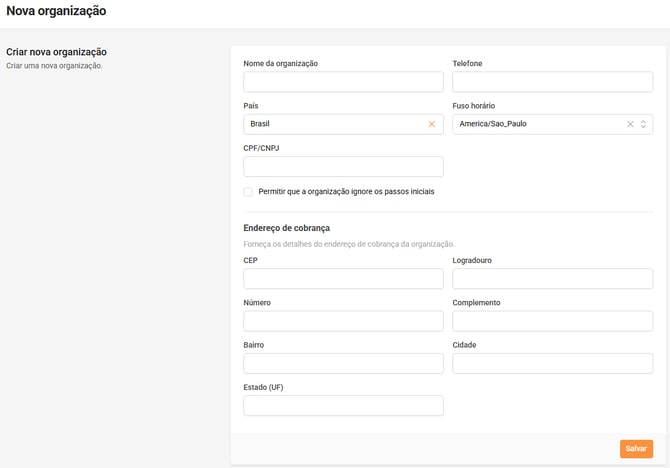670x468 pixels.
Task: Click the Endereço de cobrança section heading
Action: (287, 228)
